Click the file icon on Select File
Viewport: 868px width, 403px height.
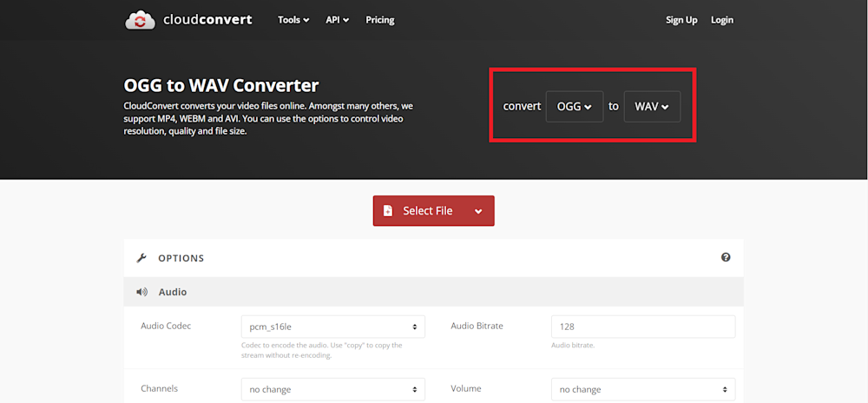click(x=388, y=211)
